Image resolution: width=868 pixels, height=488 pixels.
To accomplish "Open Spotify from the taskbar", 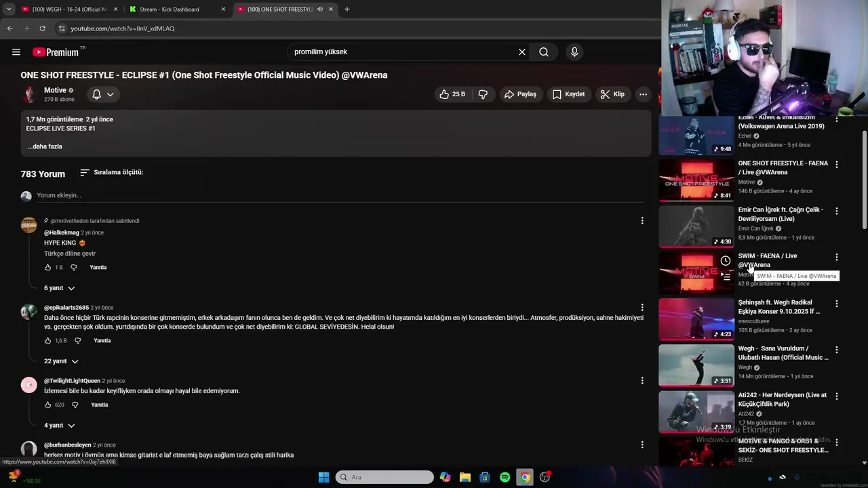I will (505, 477).
